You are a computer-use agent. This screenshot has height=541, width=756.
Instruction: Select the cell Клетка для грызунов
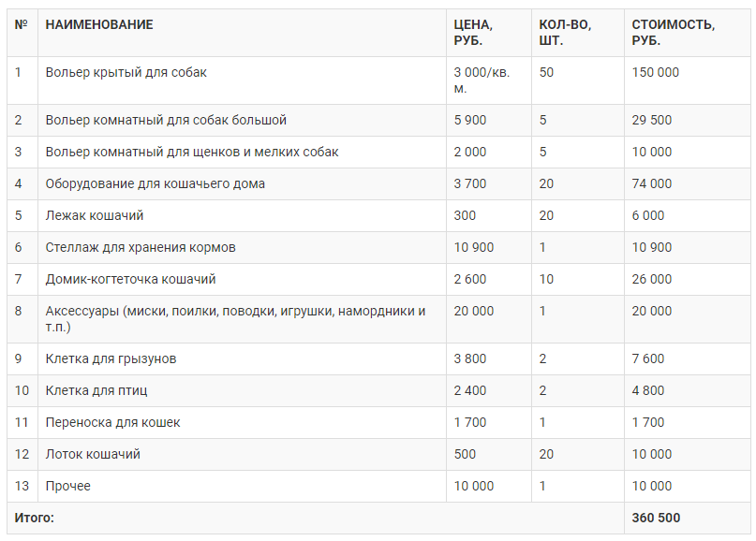[x=242, y=358]
